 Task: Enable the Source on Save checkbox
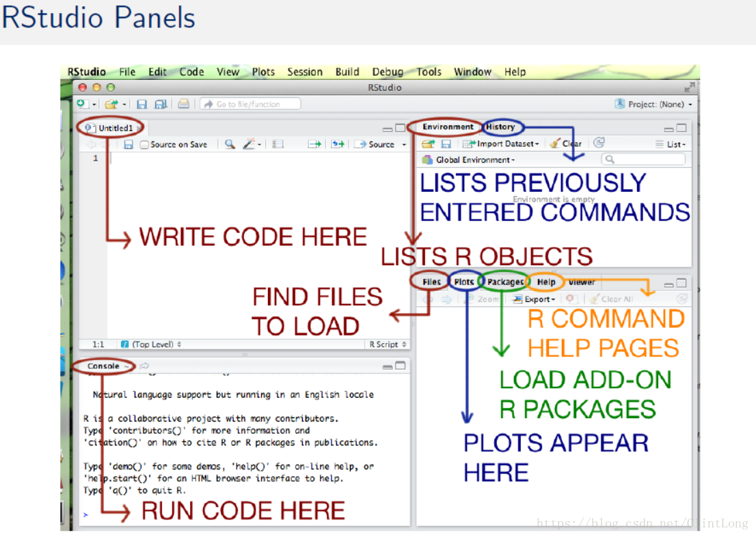[x=144, y=145]
